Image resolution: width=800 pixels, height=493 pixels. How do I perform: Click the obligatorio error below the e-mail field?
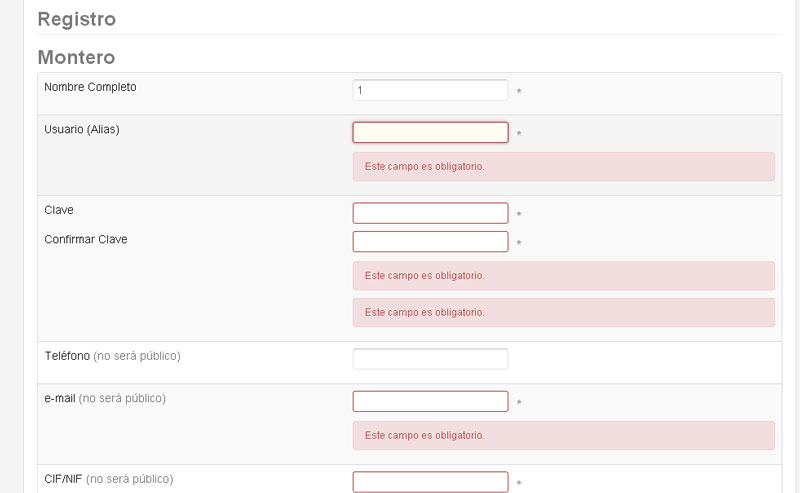[563, 435]
